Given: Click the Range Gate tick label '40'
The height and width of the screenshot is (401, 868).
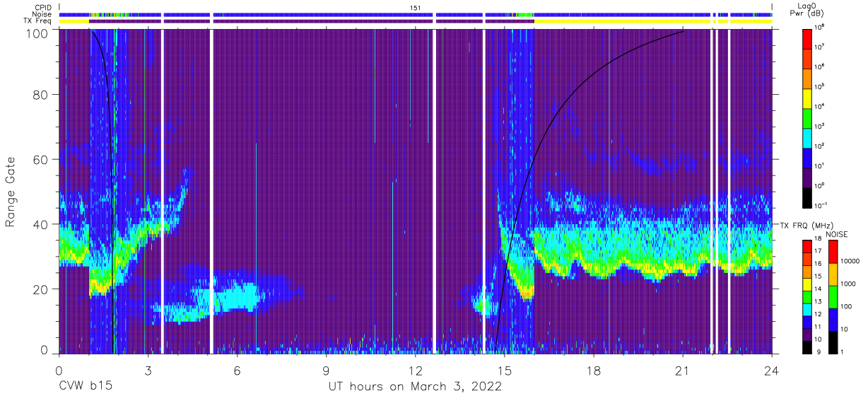Looking at the screenshot, I should pos(42,223).
